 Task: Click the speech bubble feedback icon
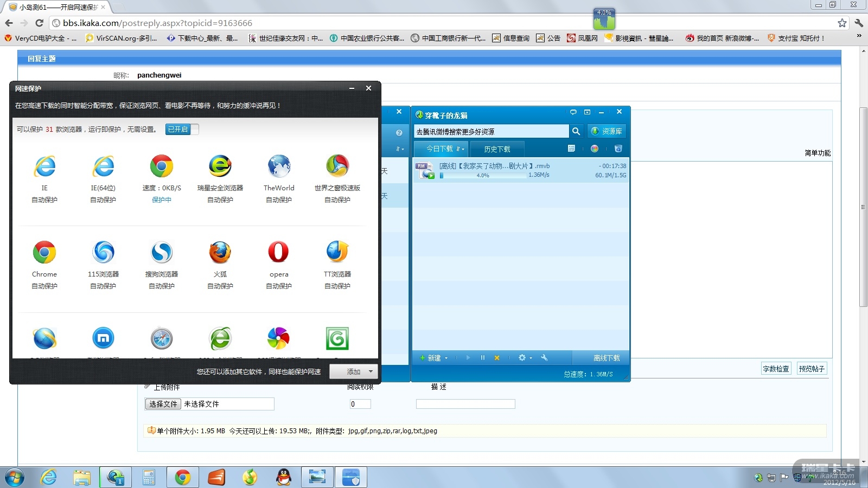573,112
